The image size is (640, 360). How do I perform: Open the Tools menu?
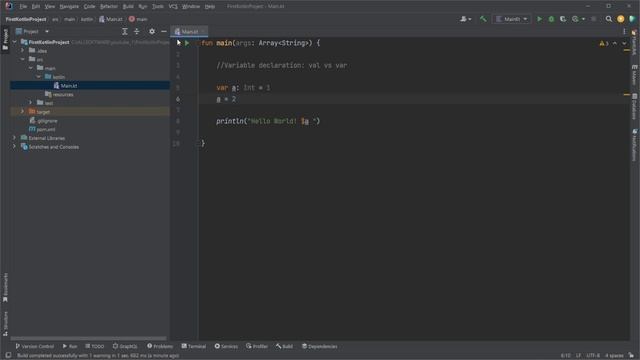click(158, 7)
